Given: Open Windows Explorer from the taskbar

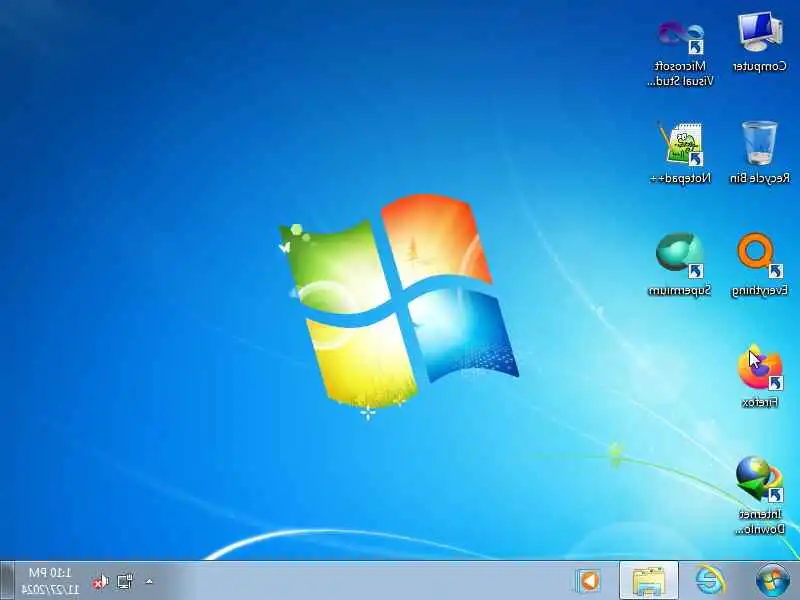Looking at the screenshot, I should click(x=648, y=581).
